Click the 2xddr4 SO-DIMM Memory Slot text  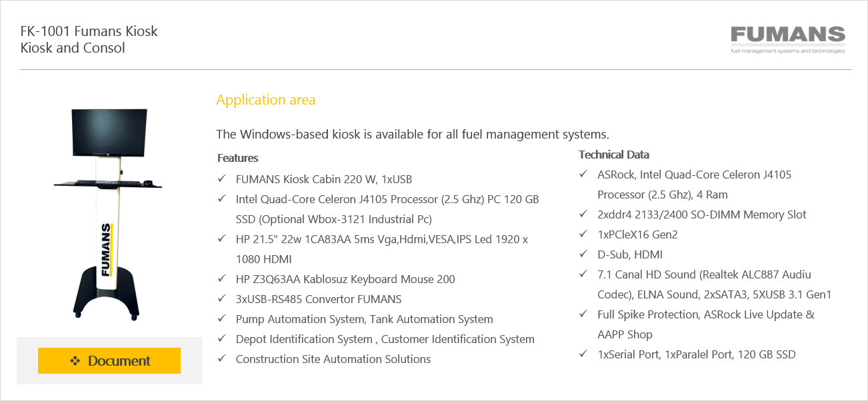point(701,214)
